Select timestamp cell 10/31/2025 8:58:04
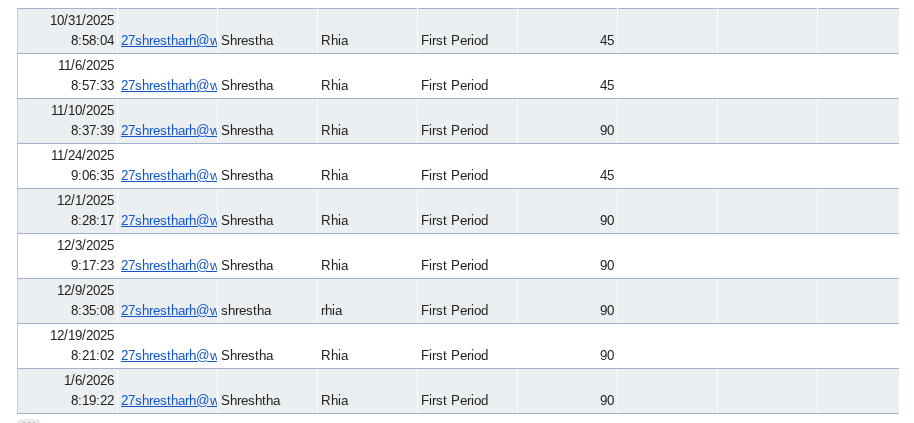Viewport: 914px width, 423px height. coord(68,31)
